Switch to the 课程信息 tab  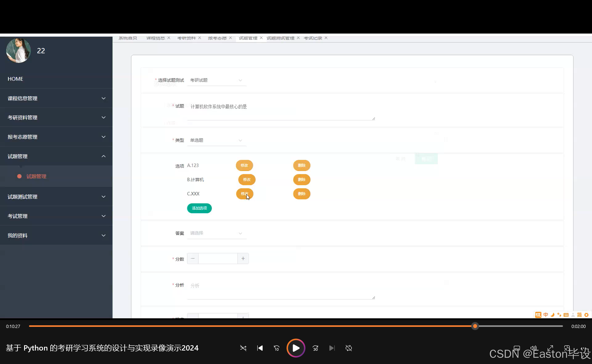(x=156, y=38)
